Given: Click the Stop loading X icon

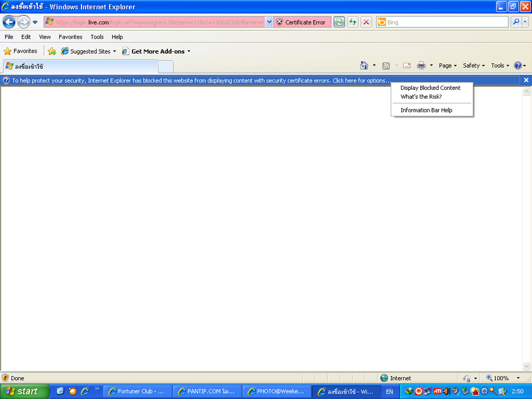Looking at the screenshot, I should (366, 22).
